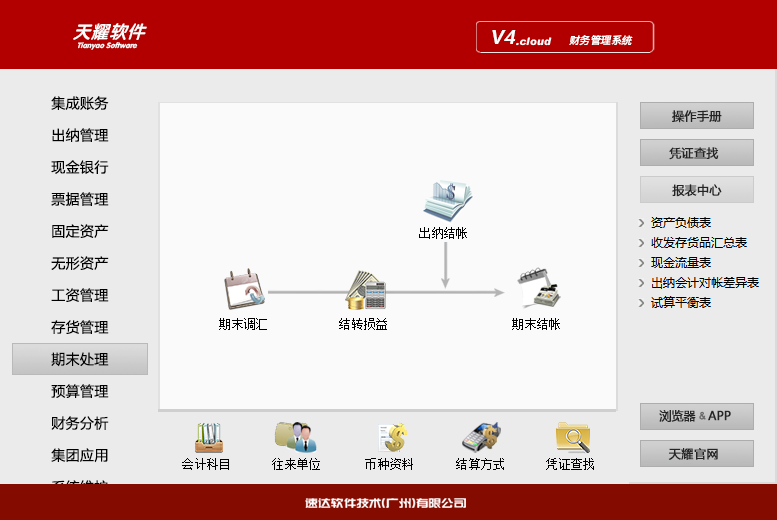Select 工资管理 in the sidebar
The image size is (777, 520).
80,295
